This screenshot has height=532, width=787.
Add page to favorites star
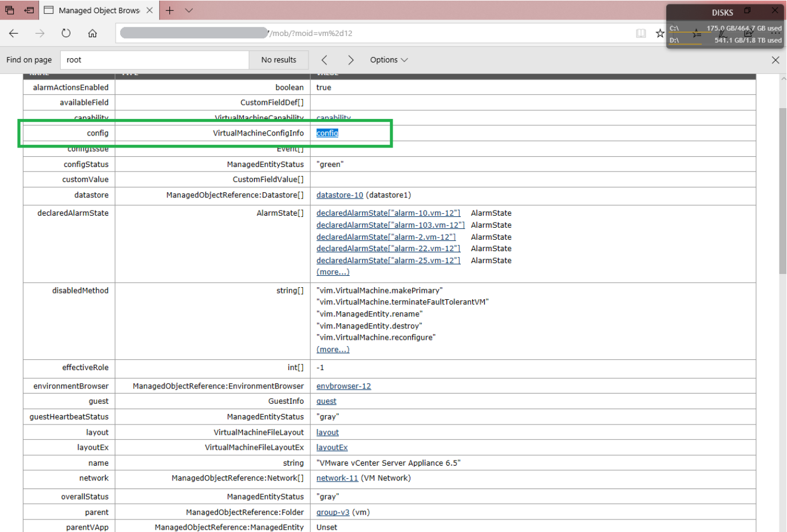[x=660, y=33]
